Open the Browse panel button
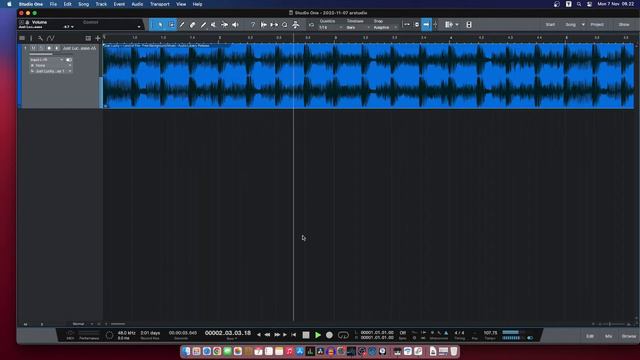This screenshot has width=640, height=360. click(629, 336)
